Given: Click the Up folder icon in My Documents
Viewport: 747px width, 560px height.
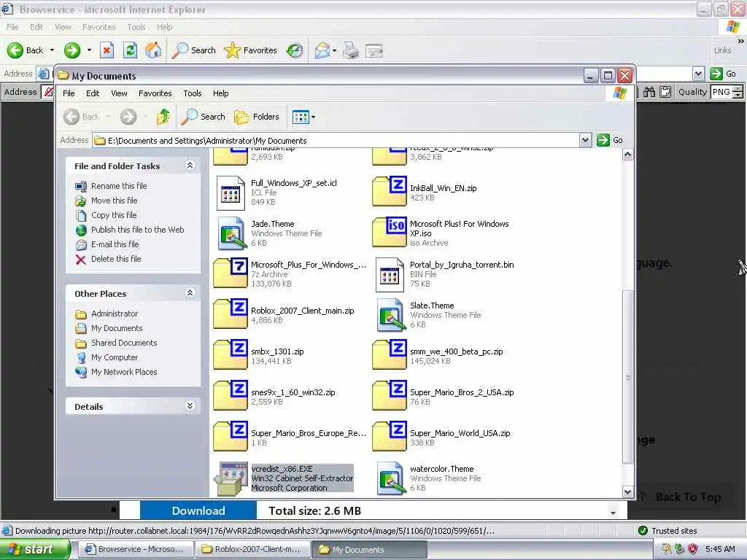Looking at the screenshot, I should coord(163,117).
